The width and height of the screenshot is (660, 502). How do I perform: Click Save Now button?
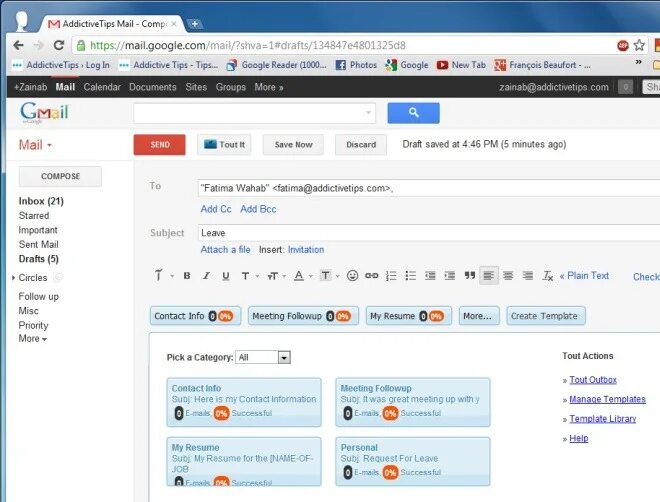tap(293, 145)
